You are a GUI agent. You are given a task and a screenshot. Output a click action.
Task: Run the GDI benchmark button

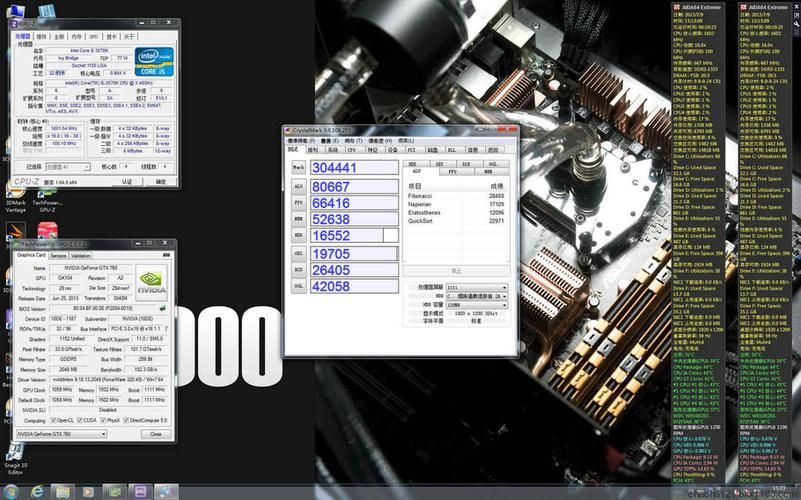coord(298,253)
